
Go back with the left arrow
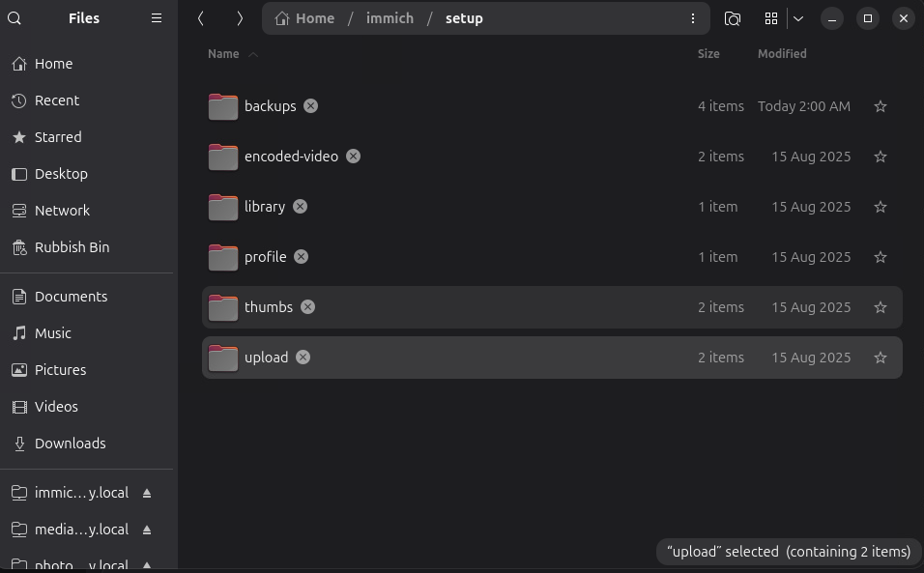201,18
